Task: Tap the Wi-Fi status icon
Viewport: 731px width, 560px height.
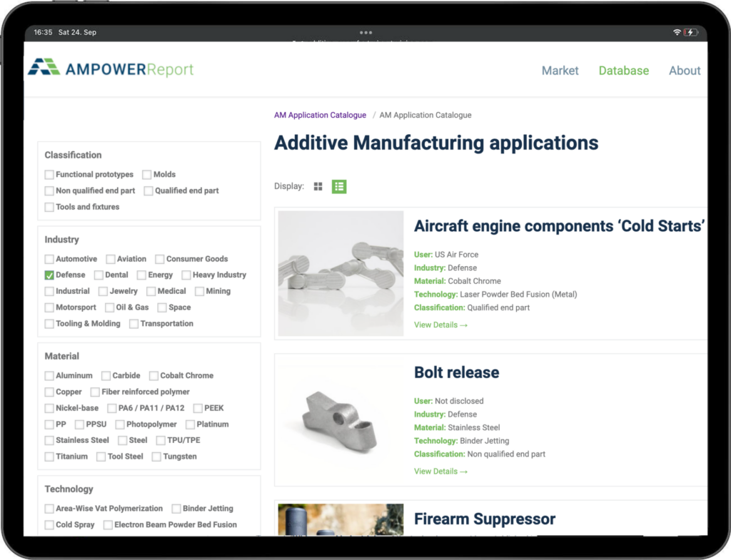Action: (677, 33)
